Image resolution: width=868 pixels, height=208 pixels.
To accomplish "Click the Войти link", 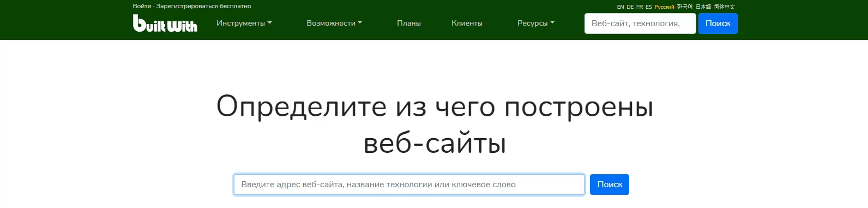I will tap(142, 6).
